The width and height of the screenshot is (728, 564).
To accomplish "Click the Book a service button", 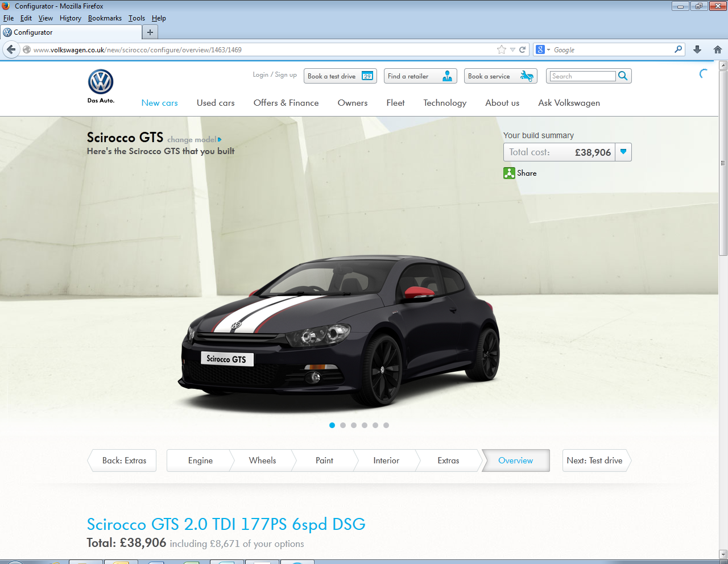I will [x=500, y=76].
